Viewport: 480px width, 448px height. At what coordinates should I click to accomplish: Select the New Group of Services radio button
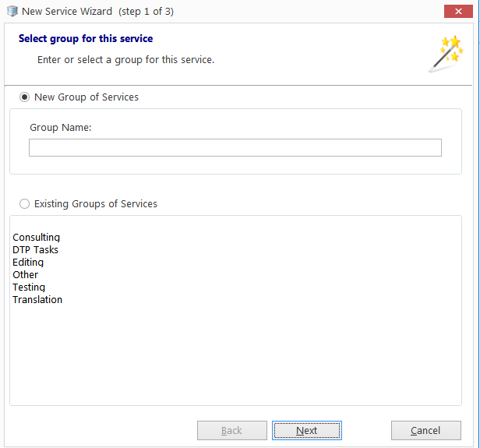pos(24,97)
